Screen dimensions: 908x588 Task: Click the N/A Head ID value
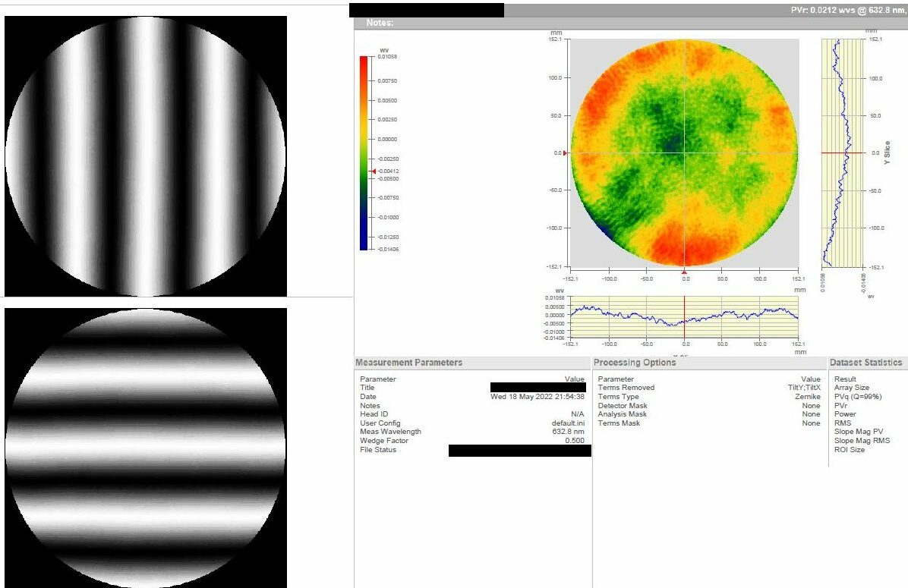tap(577, 414)
